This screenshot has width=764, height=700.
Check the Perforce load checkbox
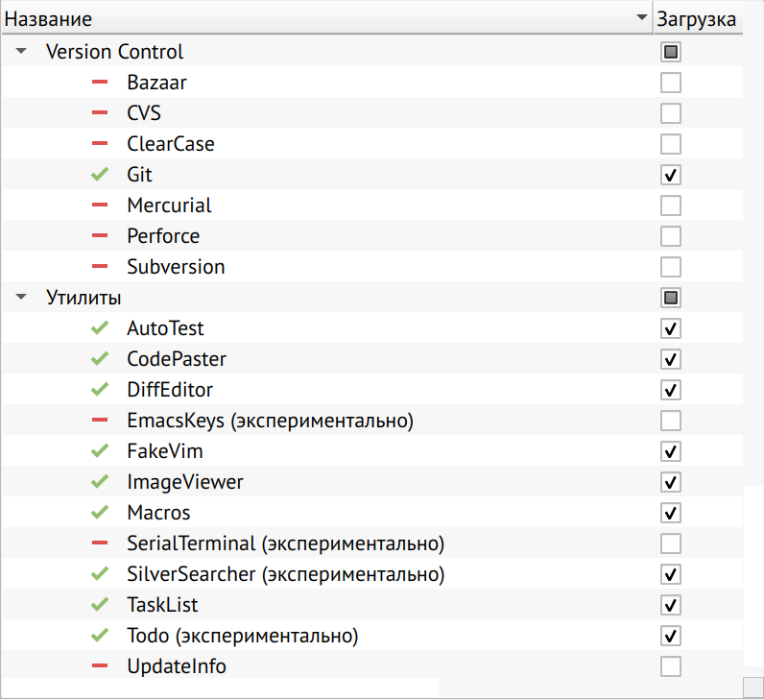coord(671,236)
